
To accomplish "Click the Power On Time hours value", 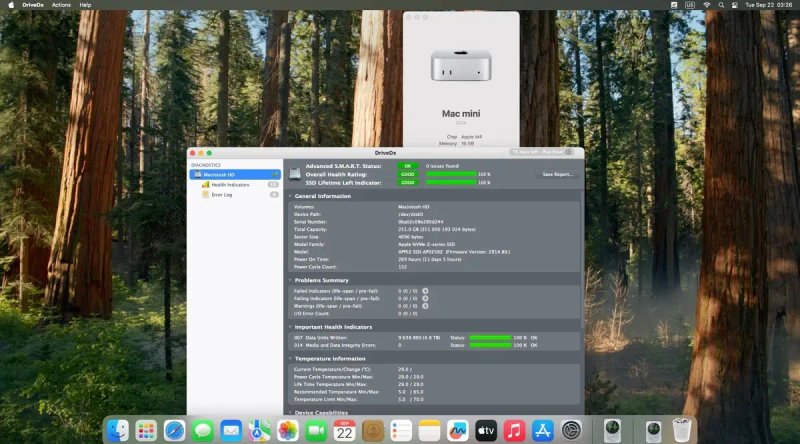I will pos(430,259).
